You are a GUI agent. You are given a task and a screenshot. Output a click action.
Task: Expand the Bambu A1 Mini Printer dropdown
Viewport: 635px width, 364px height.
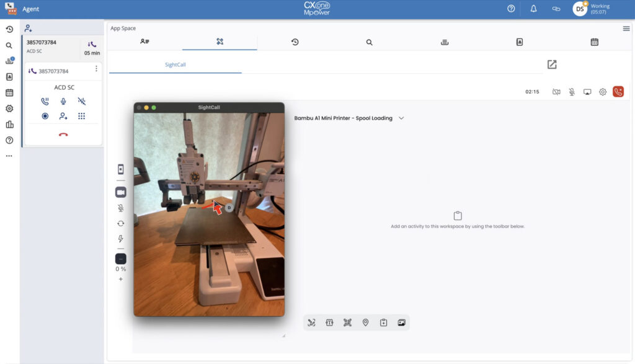pos(401,118)
